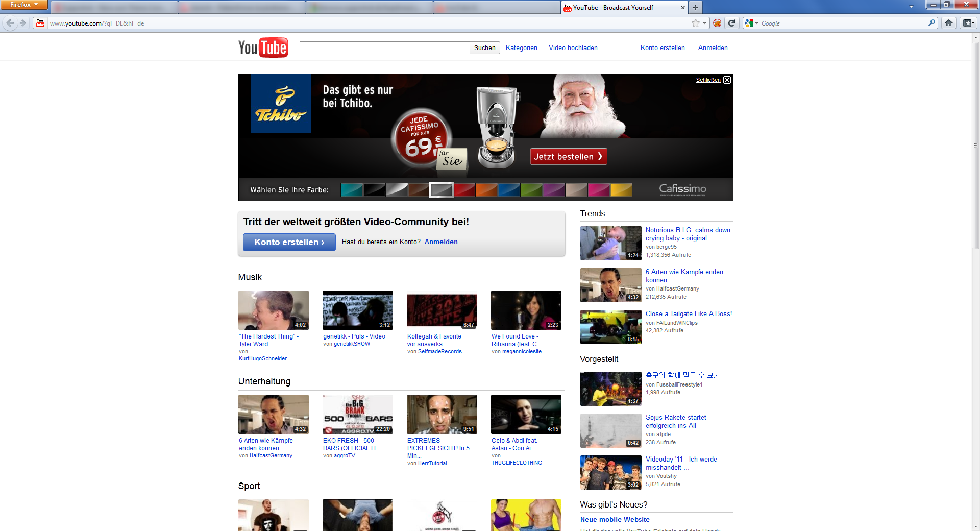
Task: Click Konto erstellen in the header
Action: pos(663,48)
